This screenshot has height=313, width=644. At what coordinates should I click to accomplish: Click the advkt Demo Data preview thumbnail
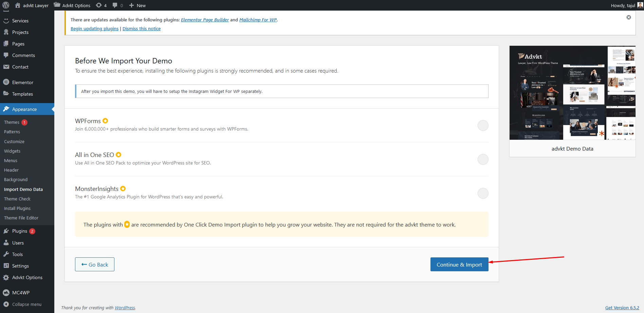pyautogui.click(x=572, y=93)
